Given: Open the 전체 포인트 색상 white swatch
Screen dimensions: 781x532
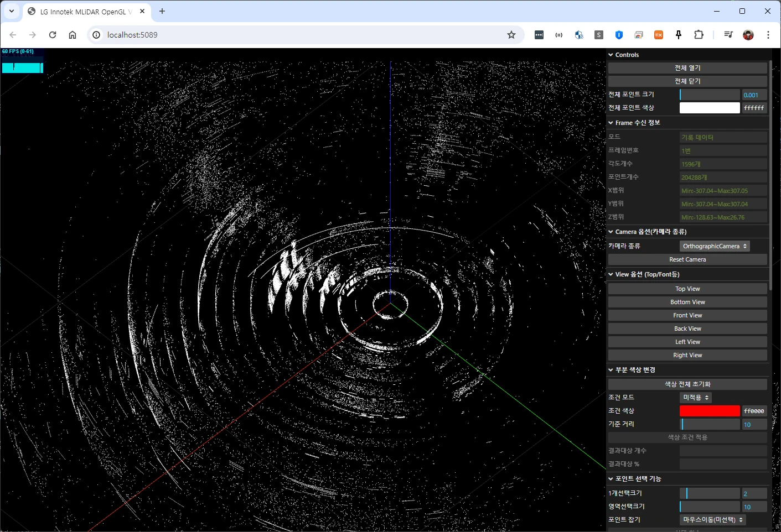Looking at the screenshot, I should [x=710, y=108].
